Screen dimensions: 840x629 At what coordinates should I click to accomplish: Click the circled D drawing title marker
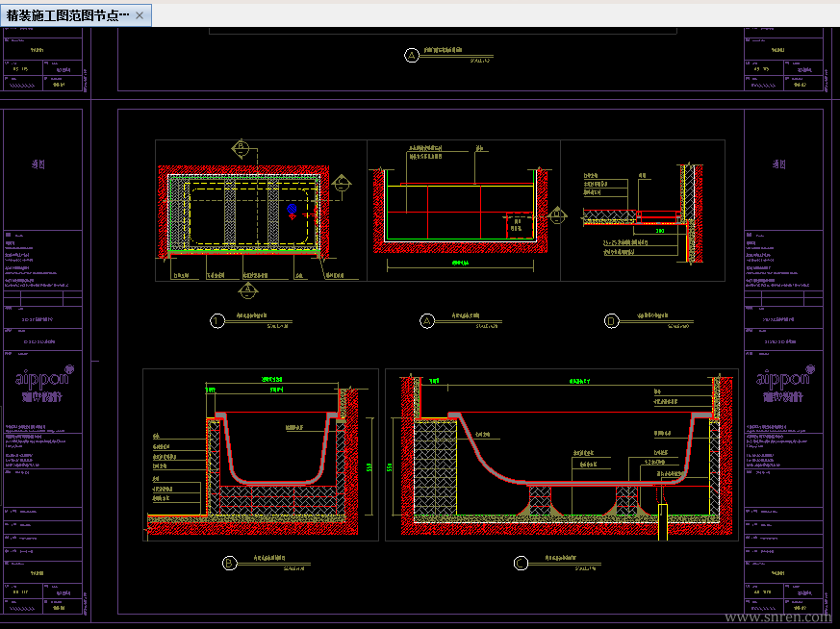(612, 321)
